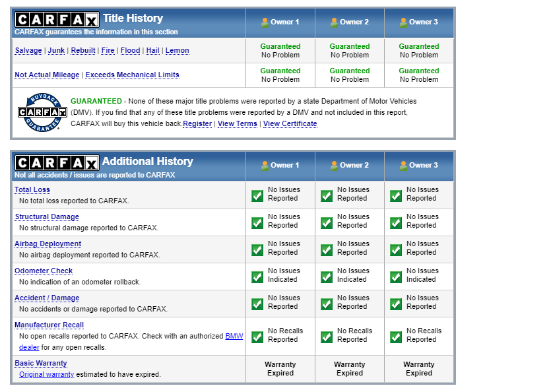This screenshot has height=392, width=551.
Task: Click Accident / Damage checkmark for Owner 2
Action: click(x=327, y=304)
